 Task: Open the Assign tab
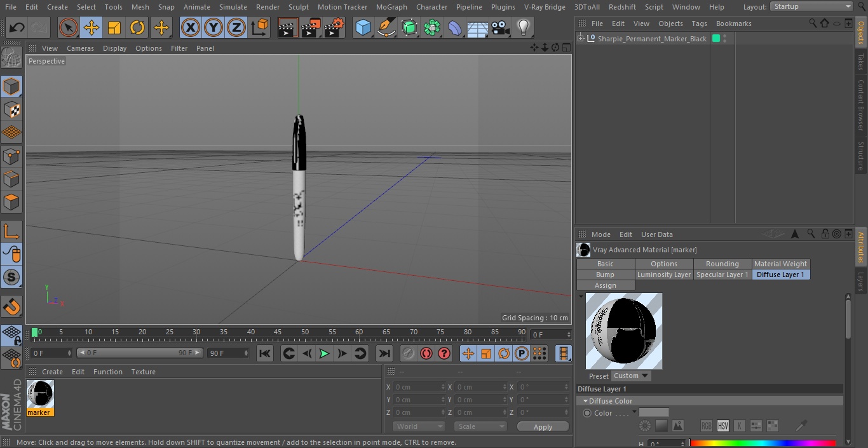coord(606,285)
